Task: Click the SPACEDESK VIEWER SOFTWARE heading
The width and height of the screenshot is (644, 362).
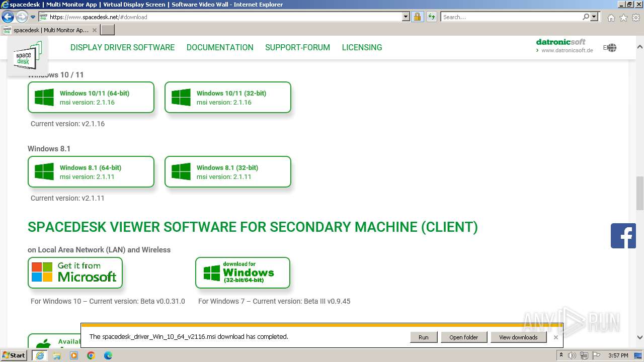Action: click(x=253, y=227)
